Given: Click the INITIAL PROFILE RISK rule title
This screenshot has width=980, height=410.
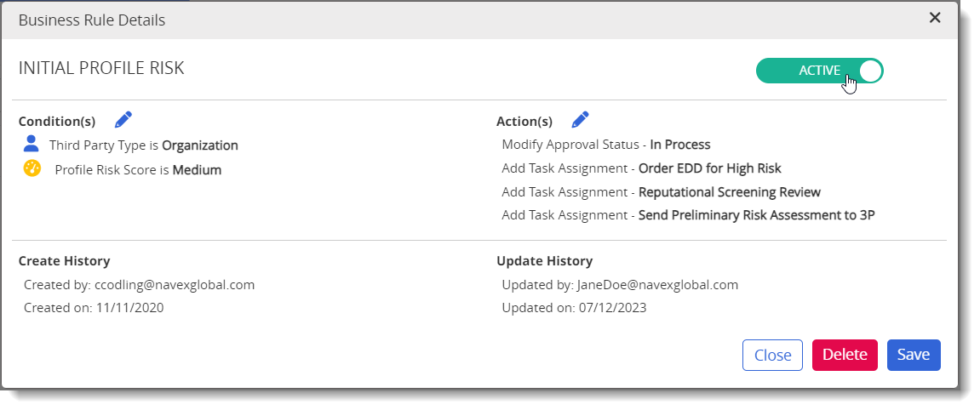Looking at the screenshot, I should tap(101, 68).
